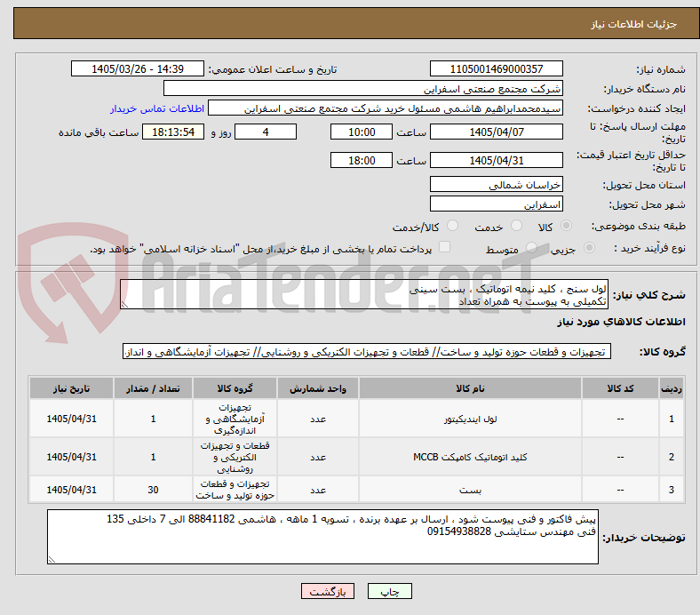Select the کالا radio button

point(566,226)
